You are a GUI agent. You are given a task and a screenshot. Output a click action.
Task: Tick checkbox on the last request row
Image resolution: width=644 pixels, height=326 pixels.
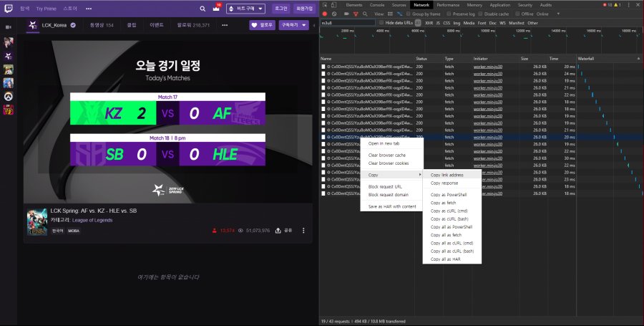pyautogui.click(x=323, y=193)
